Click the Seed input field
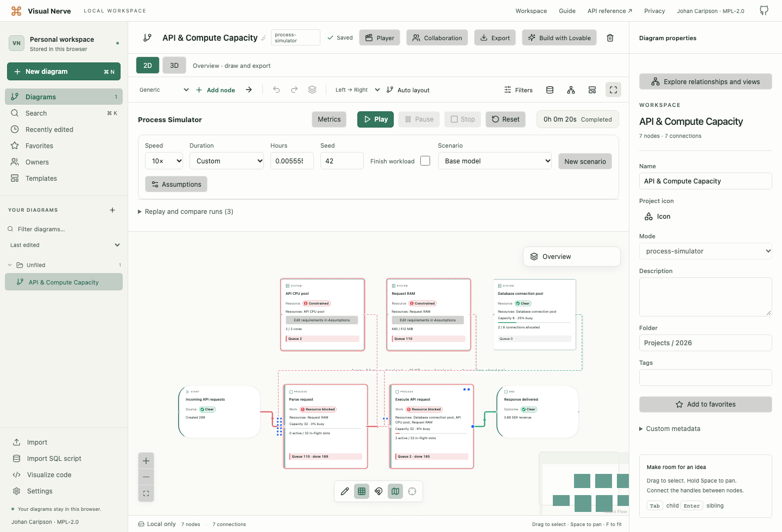The height and width of the screenshot is (532, 782). coord(342,161)
